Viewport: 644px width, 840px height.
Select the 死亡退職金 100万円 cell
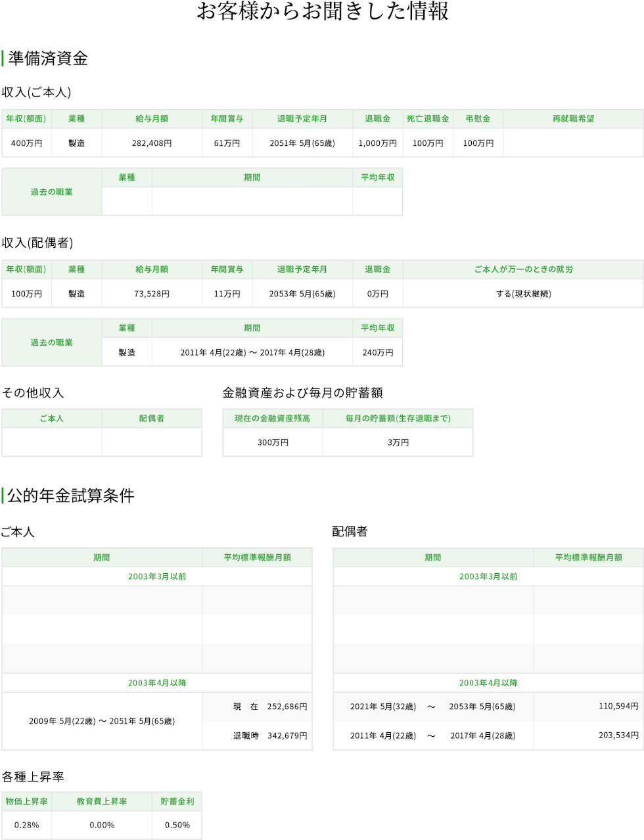[428, 143]
